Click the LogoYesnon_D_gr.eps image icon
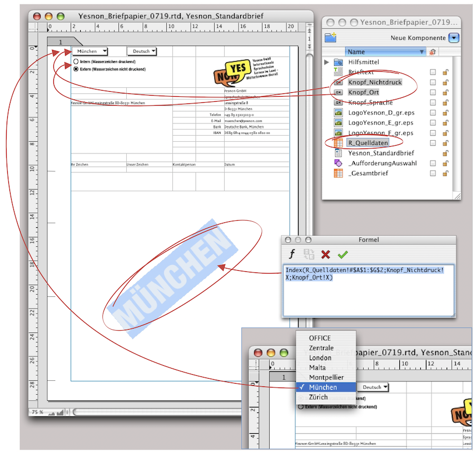The height and width of the screenshot is (452, 476). [x=338, y=113]
